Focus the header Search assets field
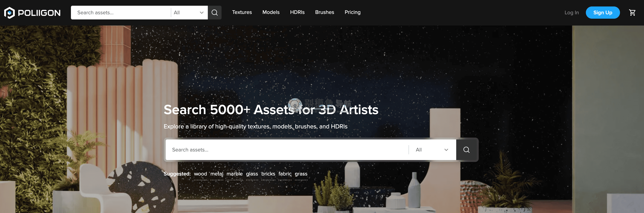The width and height of the screenshot is (644, 213). click(x=121, y=13)
